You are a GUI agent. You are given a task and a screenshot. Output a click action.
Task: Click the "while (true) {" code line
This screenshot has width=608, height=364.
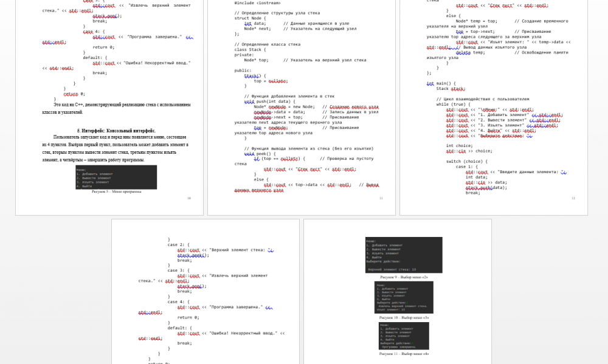tap(453, 105)
